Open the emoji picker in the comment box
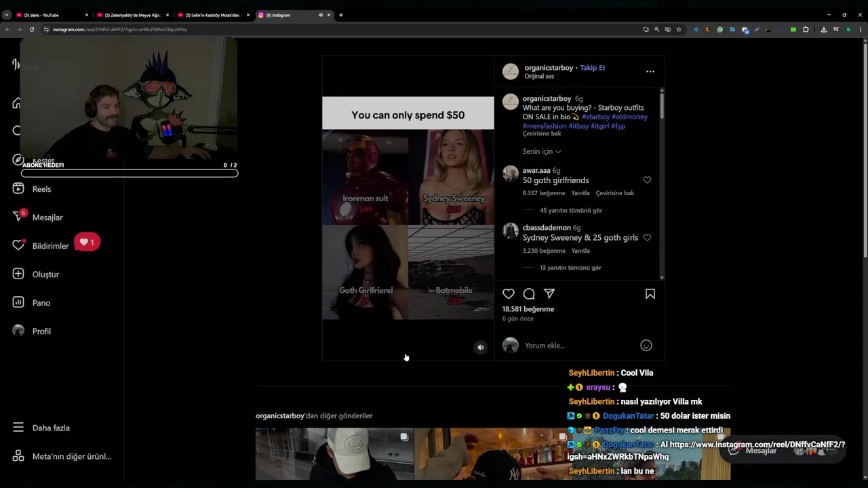 646,346
